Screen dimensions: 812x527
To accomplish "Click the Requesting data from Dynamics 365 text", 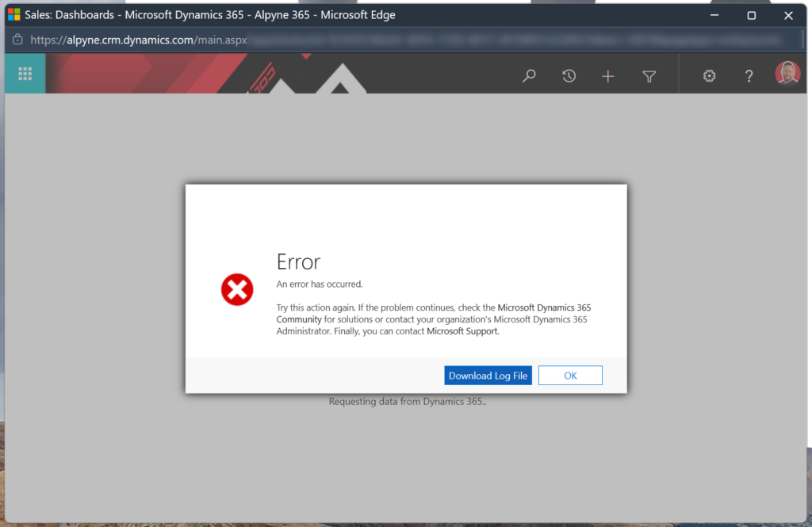I will click(x=407, y=402).
